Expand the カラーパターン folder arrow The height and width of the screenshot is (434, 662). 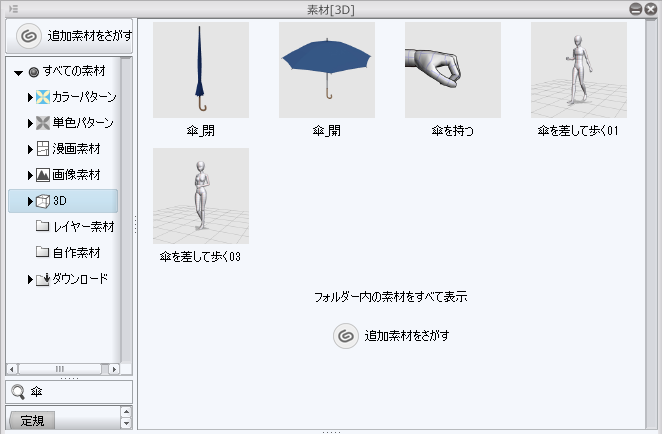point(30,98)
